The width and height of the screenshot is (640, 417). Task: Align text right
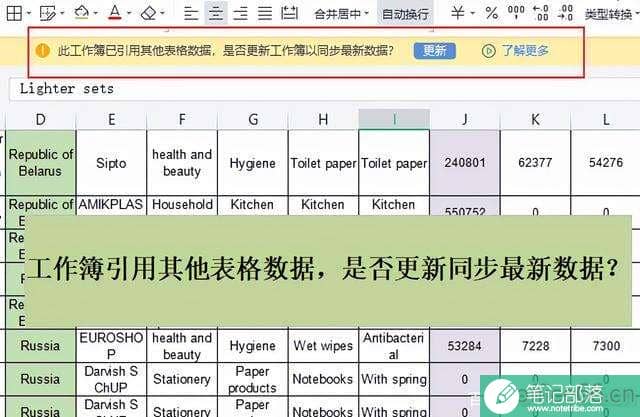(x=240, y=13)
